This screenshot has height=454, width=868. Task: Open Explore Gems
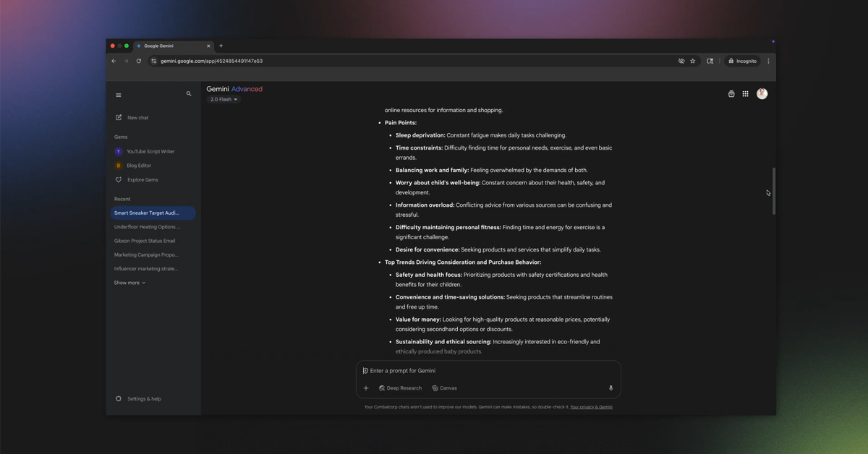click(x=137, y=180)
